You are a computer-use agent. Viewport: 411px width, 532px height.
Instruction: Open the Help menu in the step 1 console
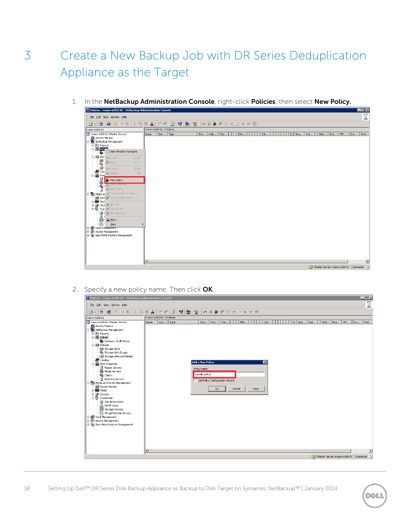click(x=124, y=117)
